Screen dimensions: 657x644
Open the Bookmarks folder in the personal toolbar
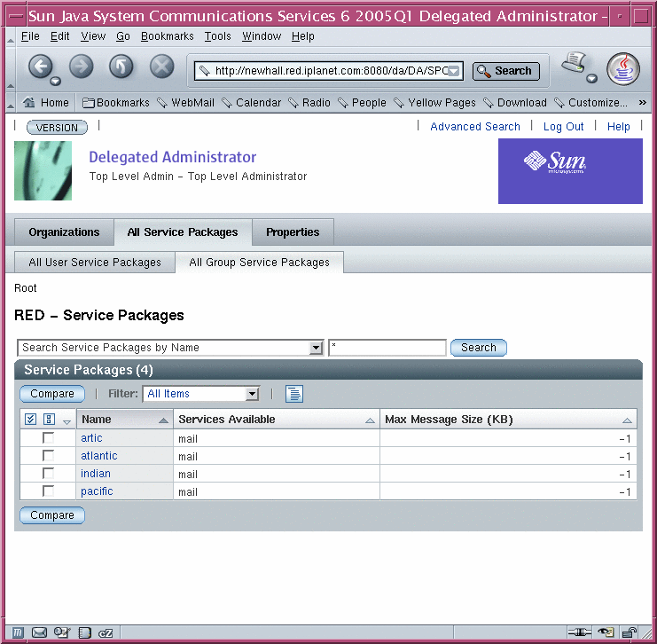tap(115, 102)
